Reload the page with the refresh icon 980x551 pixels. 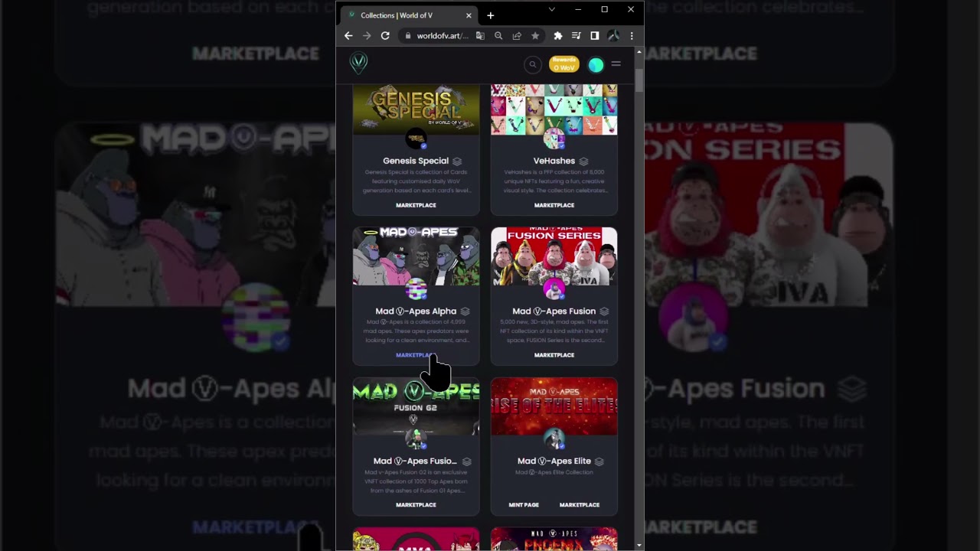tap(385, 36)
